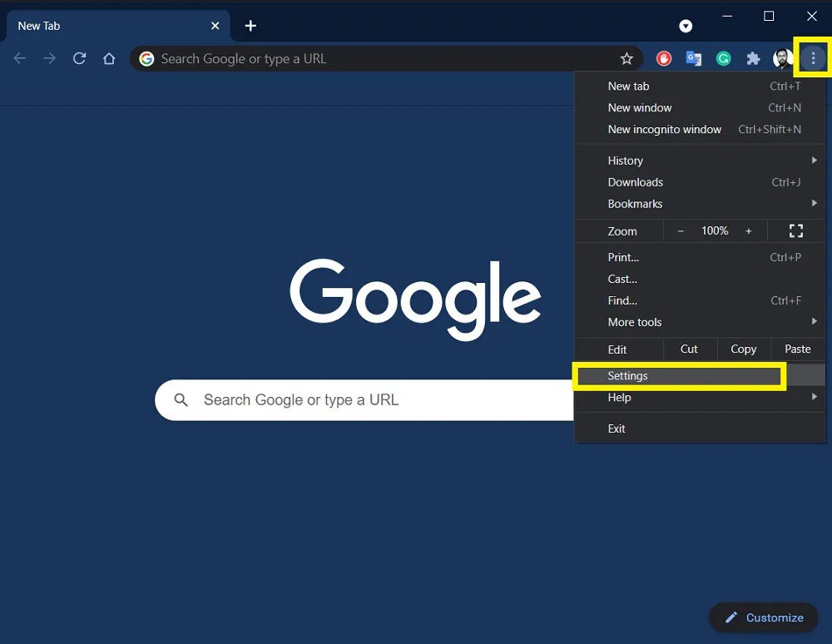Reload the page using the refresh icon
Screen dimensions: 832x644
pos(79,58)
